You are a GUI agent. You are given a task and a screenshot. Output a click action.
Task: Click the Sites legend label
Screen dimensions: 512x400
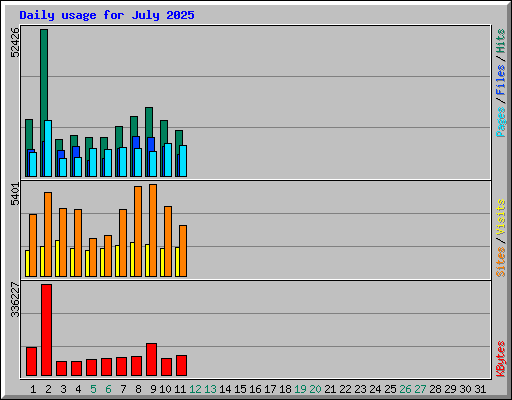500,262
